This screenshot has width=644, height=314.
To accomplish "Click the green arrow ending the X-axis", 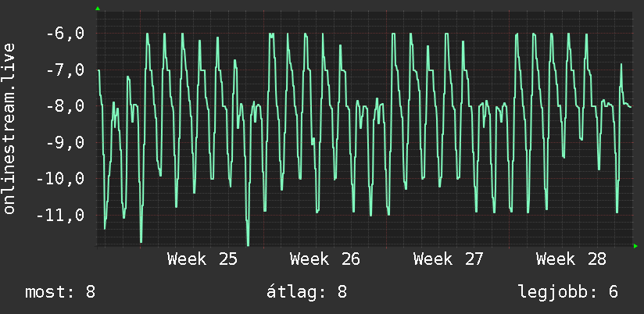I will click(635, 246).
